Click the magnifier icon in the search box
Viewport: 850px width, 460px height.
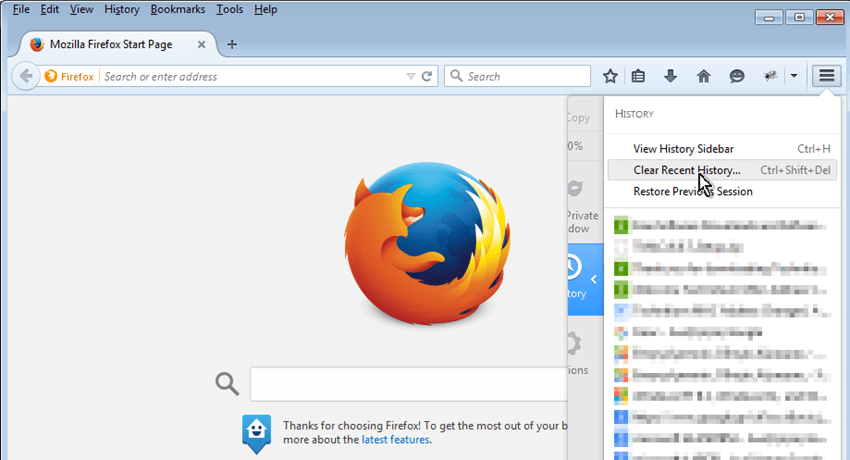click(456, 76)
